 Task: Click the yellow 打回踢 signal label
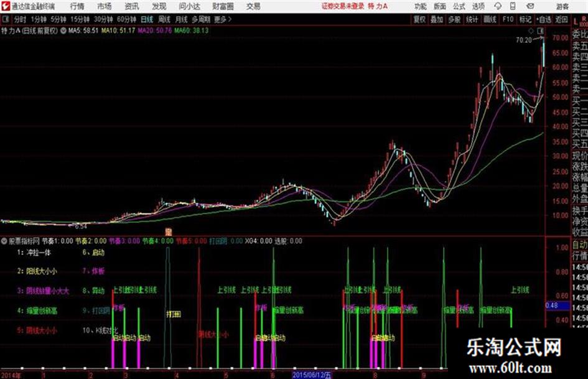(174, 314)
